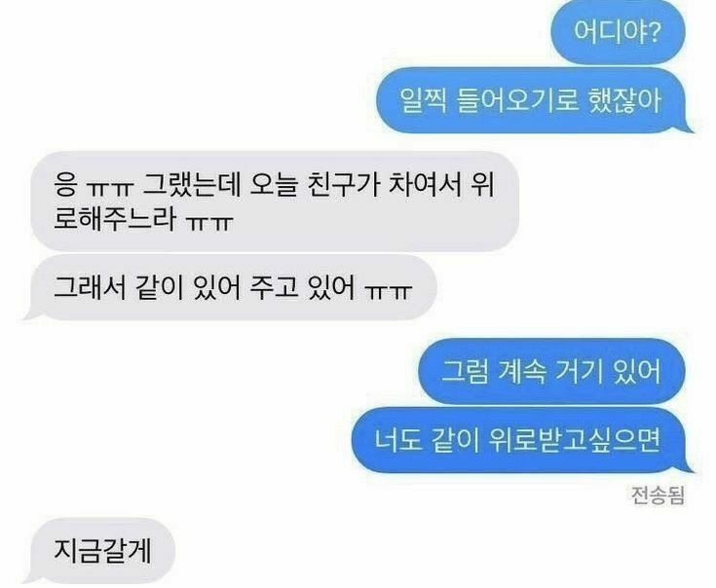Tap the '그래서 같이 있어 주고 있어' received bubble
This screenshot has width=716, height=588.
click(x=231, y=288)
